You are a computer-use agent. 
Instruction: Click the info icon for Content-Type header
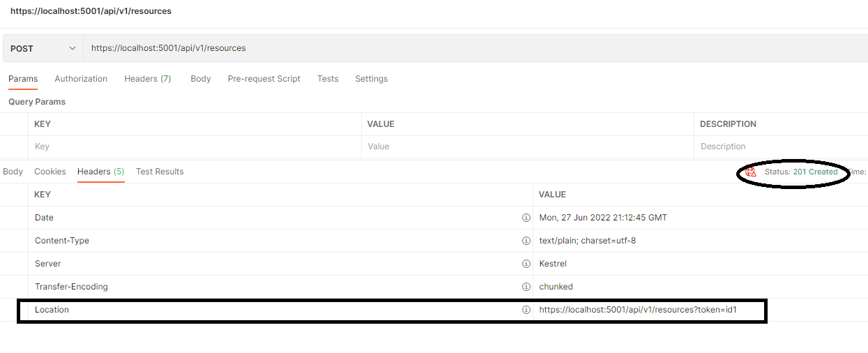tap(526, 241)
